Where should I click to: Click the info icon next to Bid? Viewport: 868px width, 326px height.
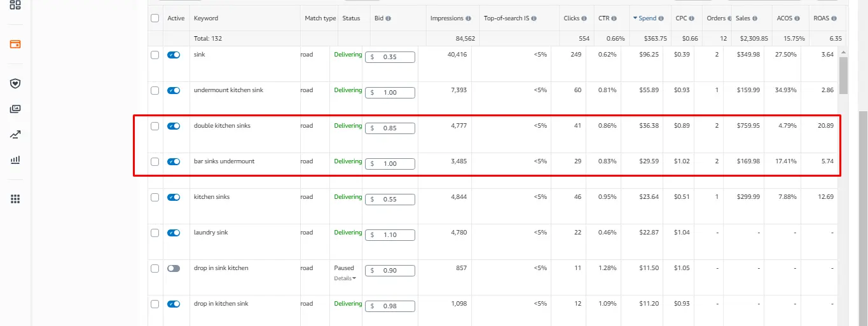[388, 18]
